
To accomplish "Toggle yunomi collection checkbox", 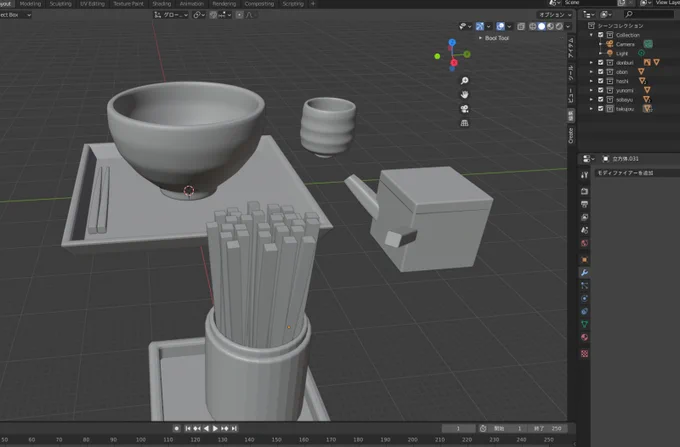I will 601,90.
